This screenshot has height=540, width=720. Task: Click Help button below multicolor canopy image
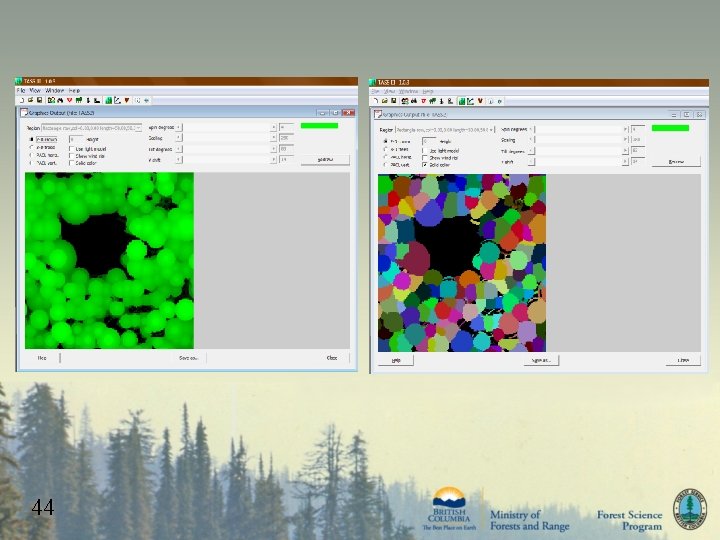pos(396,360)
